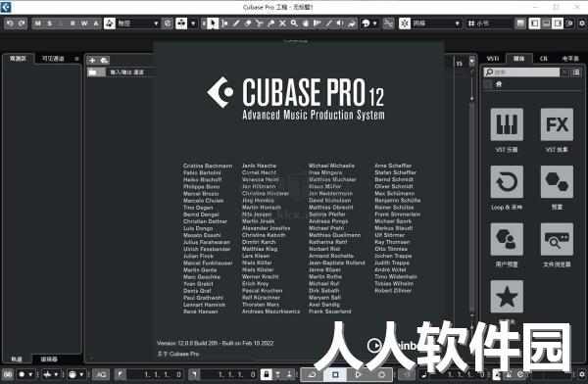Click the 输入/输出 通道 folder track
Screen dimensions: 588x384
120,72
